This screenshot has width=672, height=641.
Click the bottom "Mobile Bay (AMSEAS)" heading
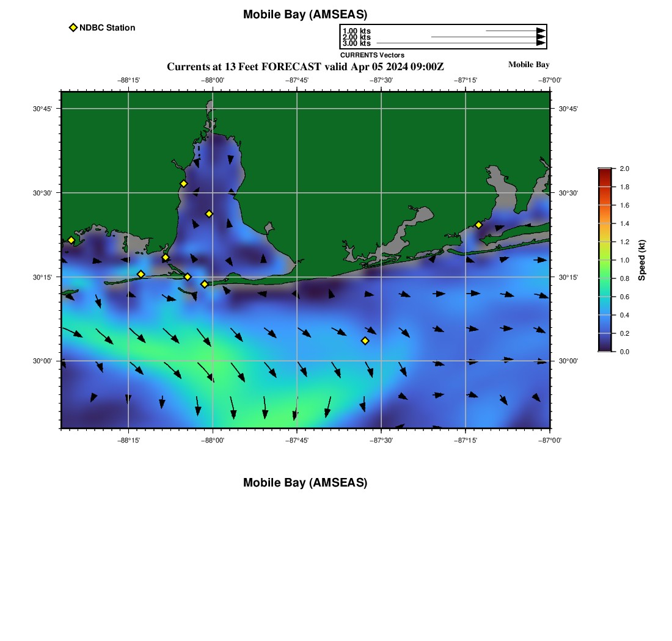click(x=305, y=483)
